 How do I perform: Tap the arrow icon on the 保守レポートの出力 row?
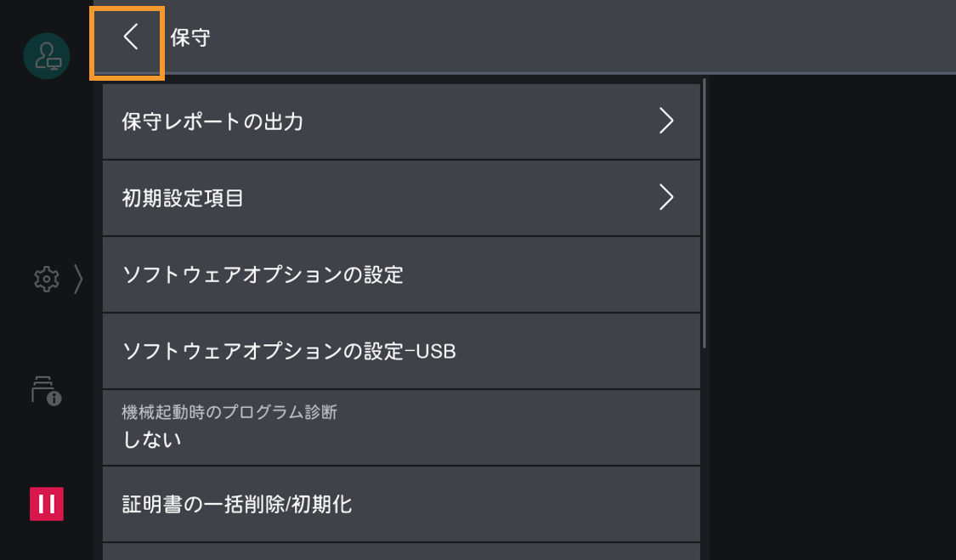(669, 121)
